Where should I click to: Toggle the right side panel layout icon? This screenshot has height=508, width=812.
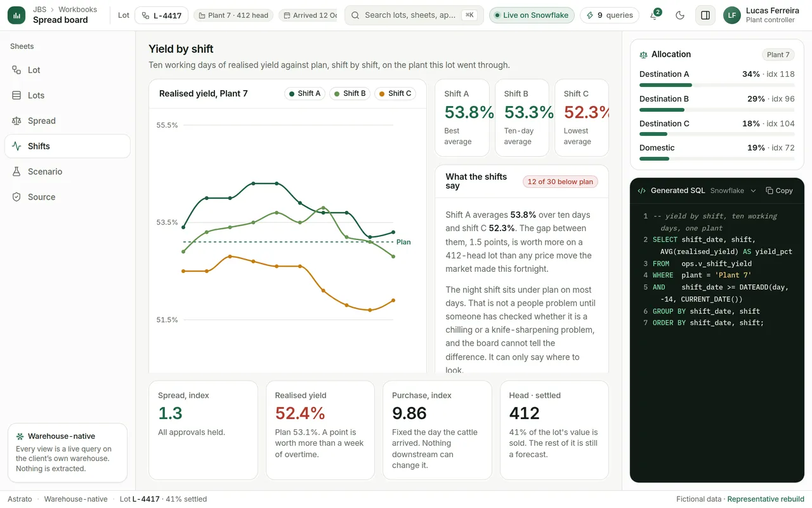coord(705,15)
